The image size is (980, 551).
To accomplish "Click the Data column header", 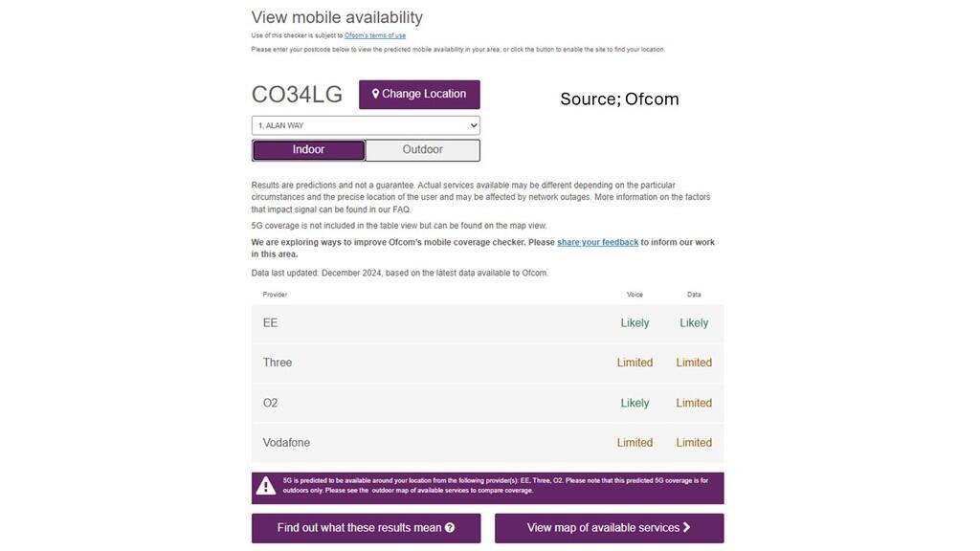I will pyautogui.click(x=694, y=295).
